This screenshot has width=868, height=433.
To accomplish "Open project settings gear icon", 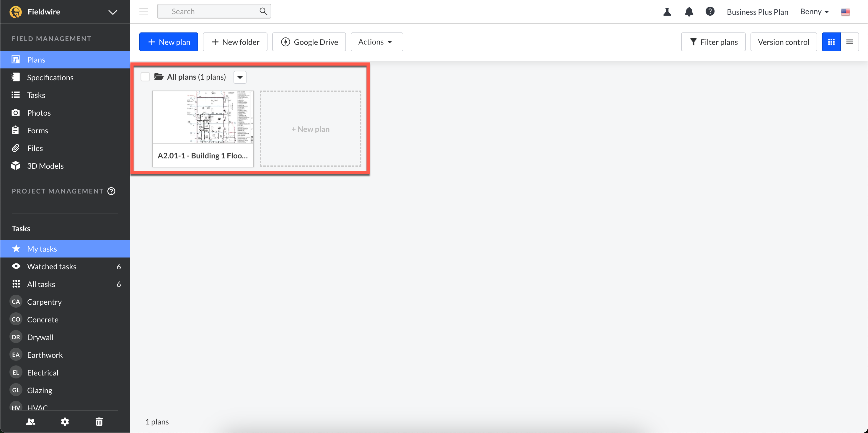I will tap(65, 421).
